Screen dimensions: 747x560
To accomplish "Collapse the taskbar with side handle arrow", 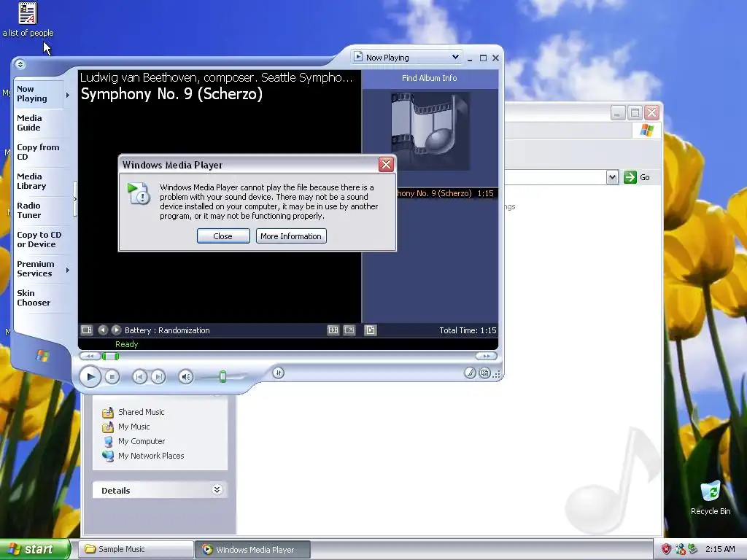I will (x=75, y=199).
